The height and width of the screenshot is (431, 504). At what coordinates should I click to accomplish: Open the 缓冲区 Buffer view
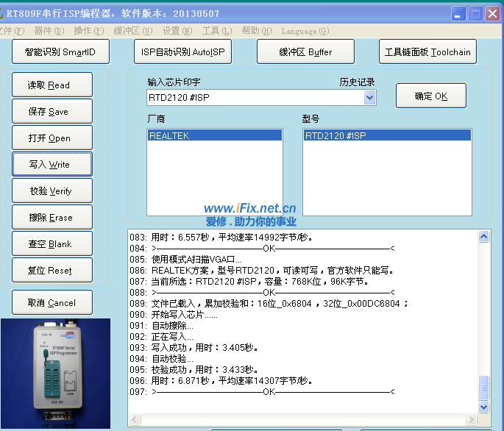[x=305, y=52]
